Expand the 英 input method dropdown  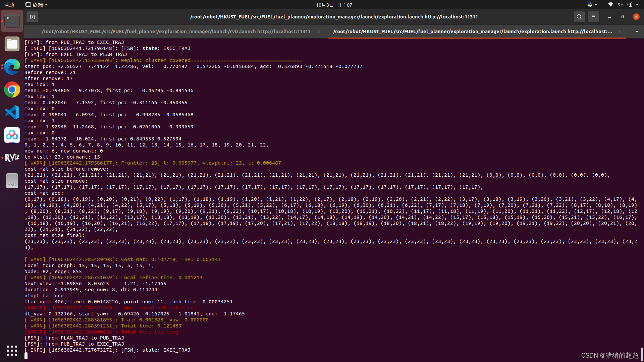pos(592,4)
